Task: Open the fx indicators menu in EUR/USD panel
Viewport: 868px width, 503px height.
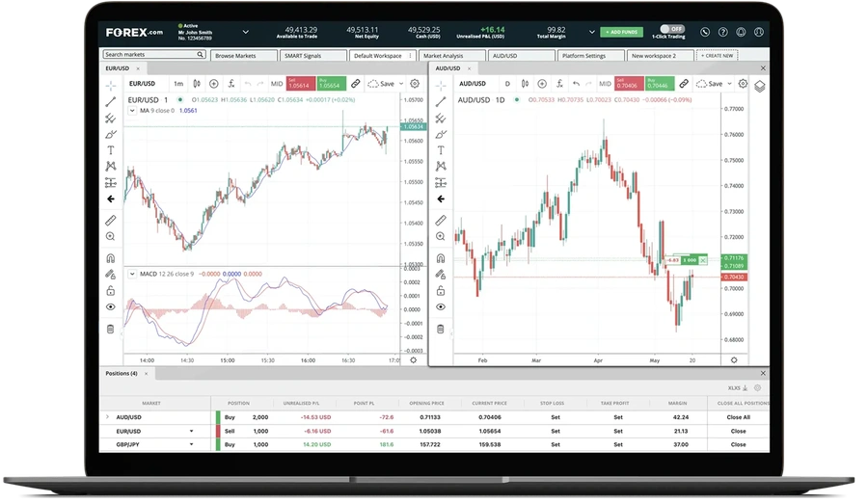Action: (231, 84)
